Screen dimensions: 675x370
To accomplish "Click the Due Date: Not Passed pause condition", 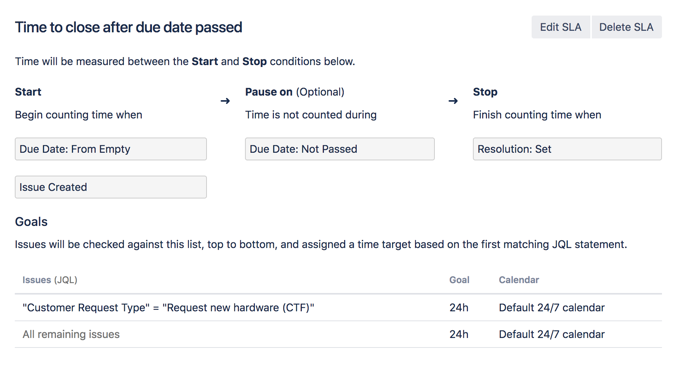I will point(340,149).
